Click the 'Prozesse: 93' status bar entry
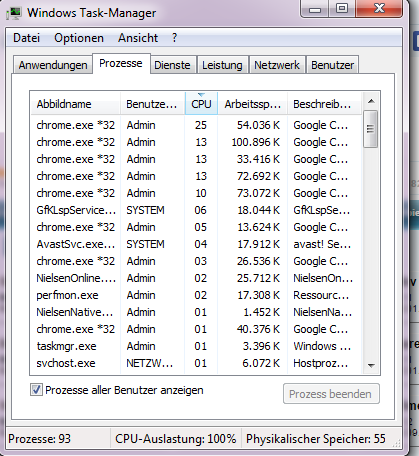 [x=40, y=439]
